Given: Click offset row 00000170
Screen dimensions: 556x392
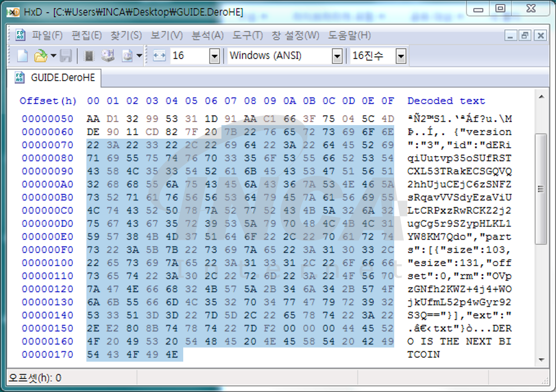Looking at the screenshot, I should pos(48,354).
